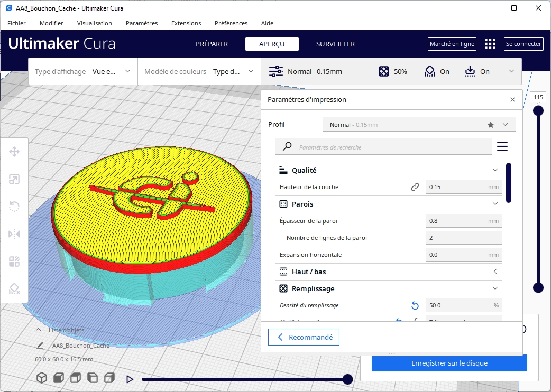
Task: Click the Enregistrer sur le disque button
Action: click(x=449, y=363)
